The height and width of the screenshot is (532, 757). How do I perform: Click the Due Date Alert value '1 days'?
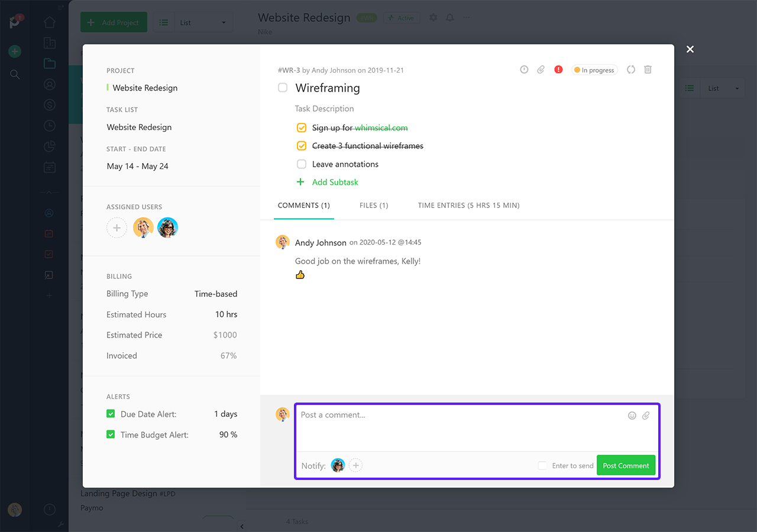[226, 414]
